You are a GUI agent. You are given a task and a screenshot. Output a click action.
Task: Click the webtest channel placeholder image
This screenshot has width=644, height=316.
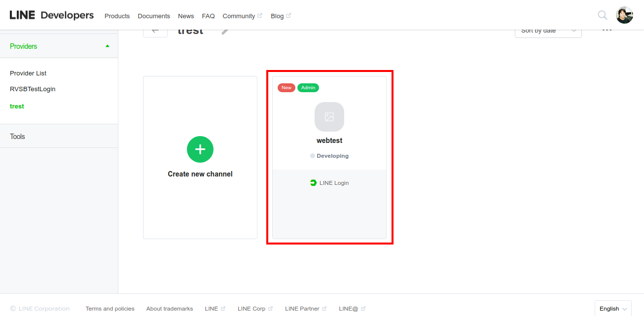click(x=329, y=117)
